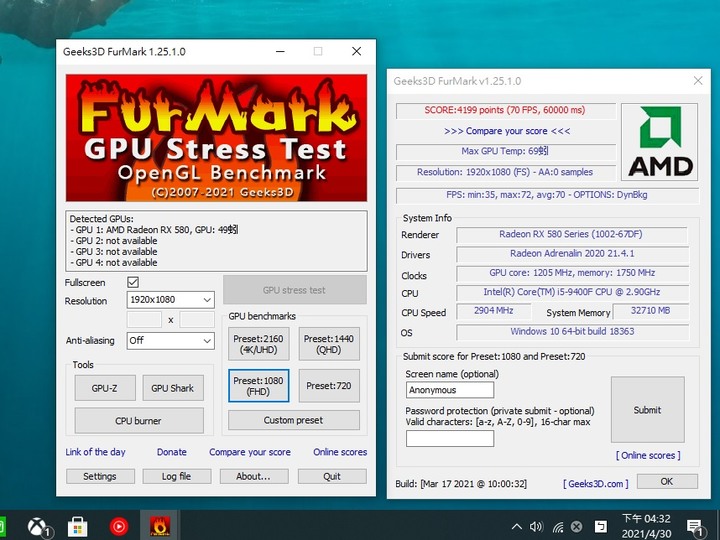Click the Resolution: 1920x1080 (FS) field
The image size is (720, 540).
pos(505,173)
